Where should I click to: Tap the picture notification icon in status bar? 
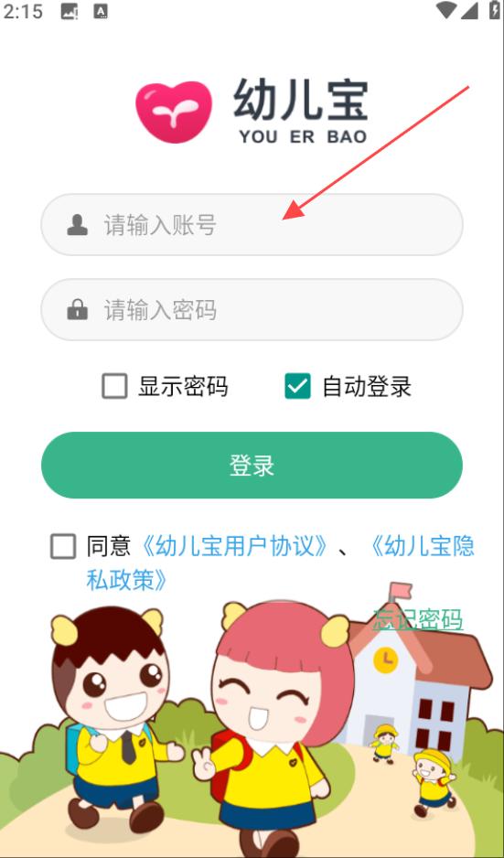click(x=70, y=11)
